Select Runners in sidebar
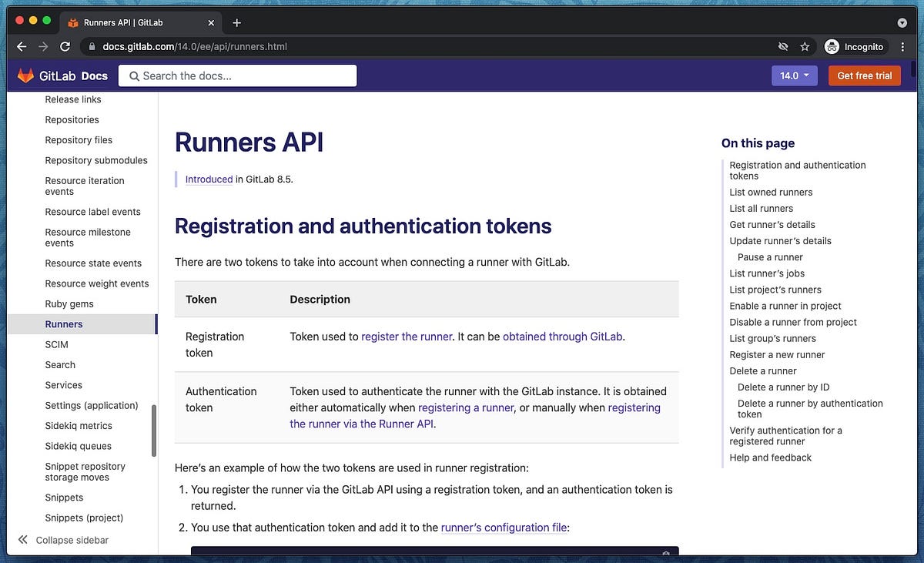Viewport: 924px width, 563px height. point(82,324)
